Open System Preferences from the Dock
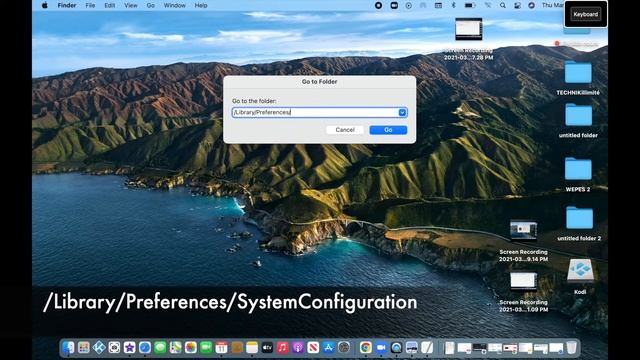This screenshot has width=640, height=360. 344,347
